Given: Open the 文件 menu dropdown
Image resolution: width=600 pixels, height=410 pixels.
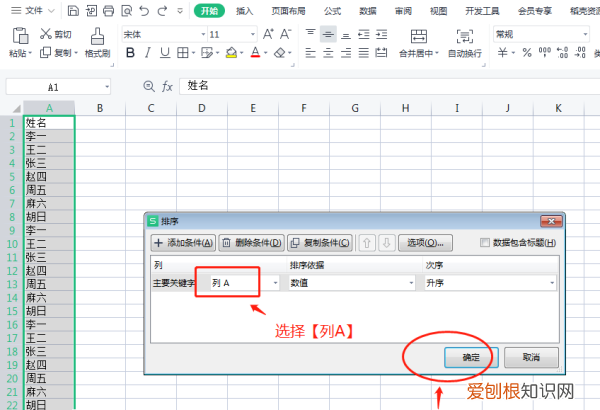Looking at the screenshot, I should [33, 11].
